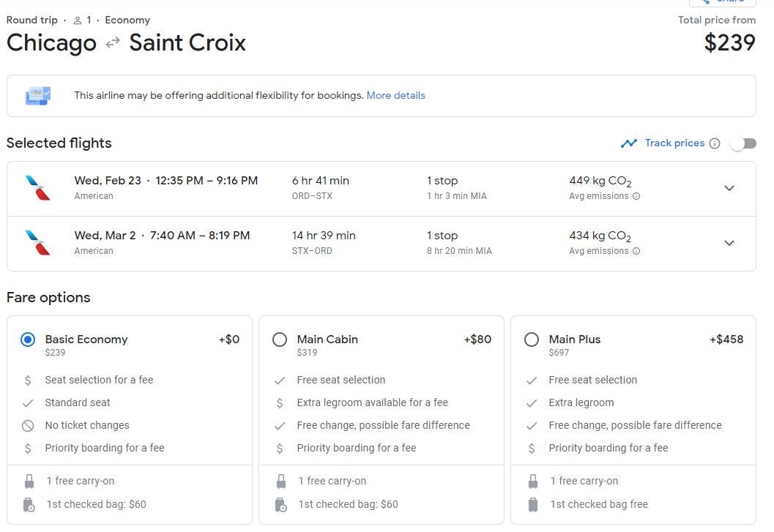This screenshot has height=532, width=774.
Task: Click the Basic Economy carry-on bag icon
Action: tap(29, 482)
